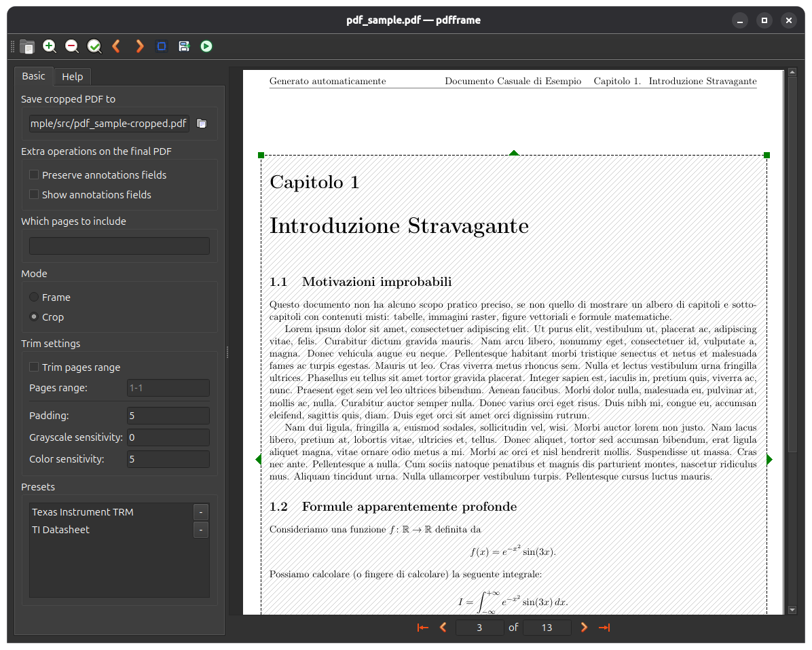Enable Trim pages range

click(33, 367)
